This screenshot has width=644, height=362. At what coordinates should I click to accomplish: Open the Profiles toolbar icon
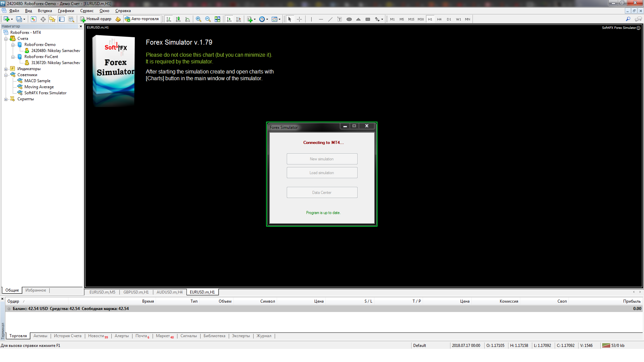pyautogui.click(x=19, y=19)
